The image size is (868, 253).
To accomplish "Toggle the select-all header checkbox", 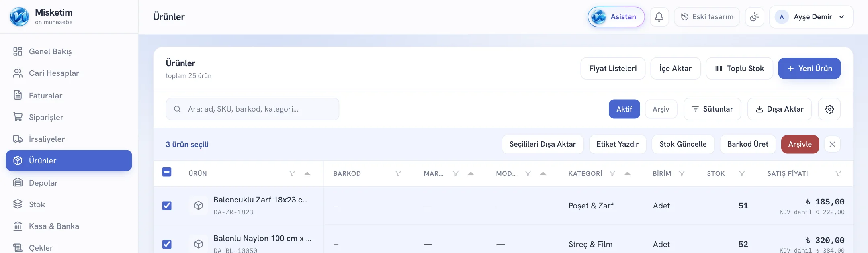I will (167, 172).
